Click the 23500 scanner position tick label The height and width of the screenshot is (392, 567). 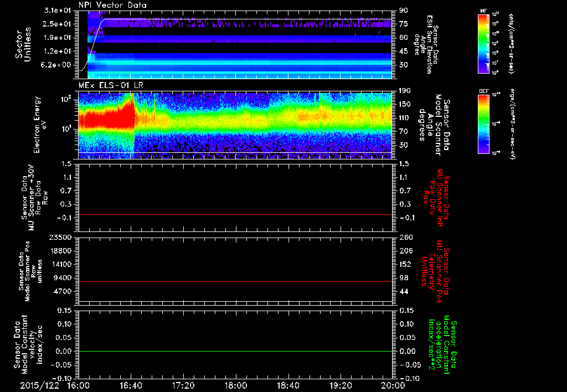[61, 238]
